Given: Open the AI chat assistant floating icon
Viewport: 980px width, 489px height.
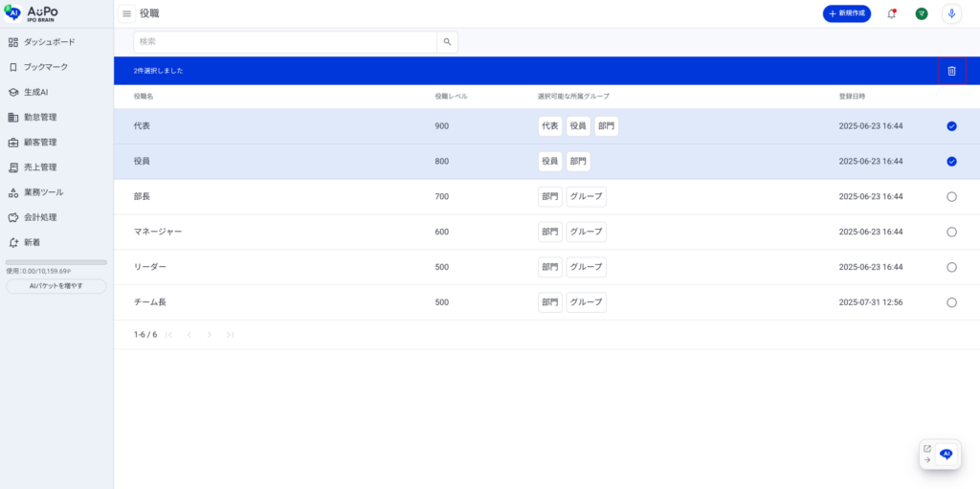Looking at the screenshot, I should [x=946, y=455].
